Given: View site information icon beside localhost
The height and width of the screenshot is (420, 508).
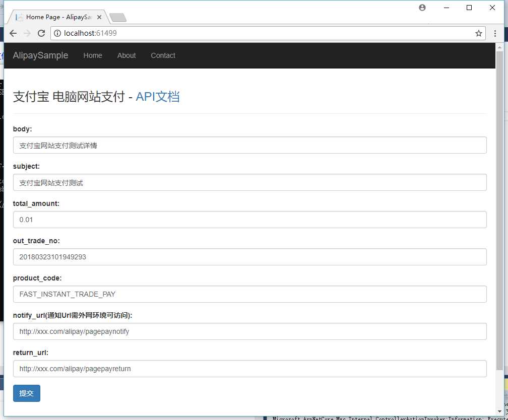Looking at the screenshot, I should pyautogui.click(x=57, y=33).
